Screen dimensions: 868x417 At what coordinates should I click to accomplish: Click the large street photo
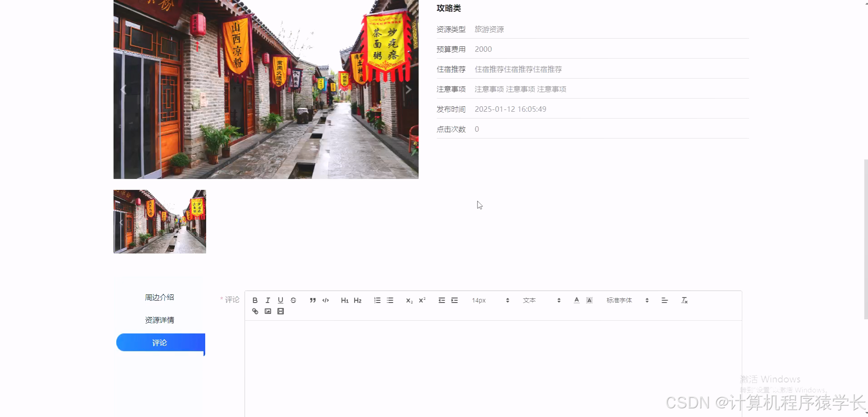coord(266,89)
